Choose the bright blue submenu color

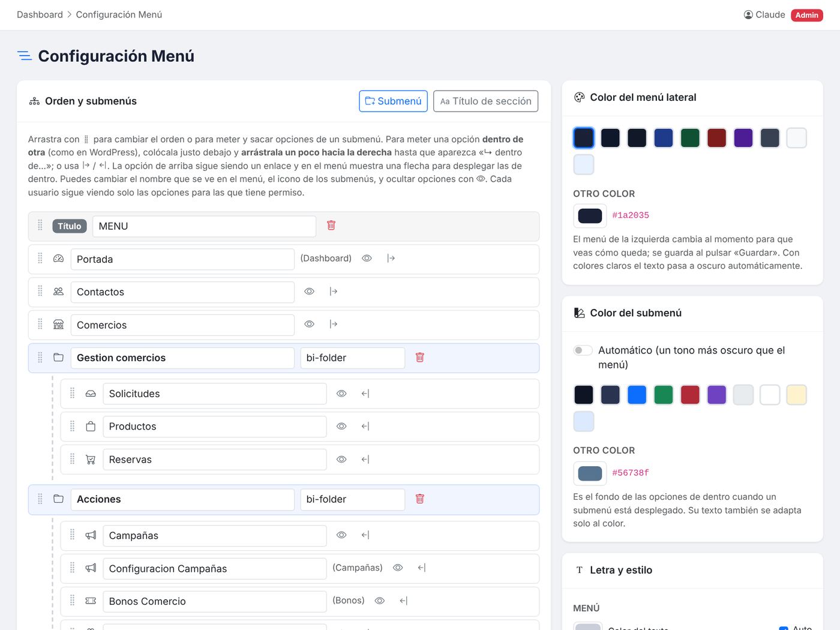click(637, 395)
